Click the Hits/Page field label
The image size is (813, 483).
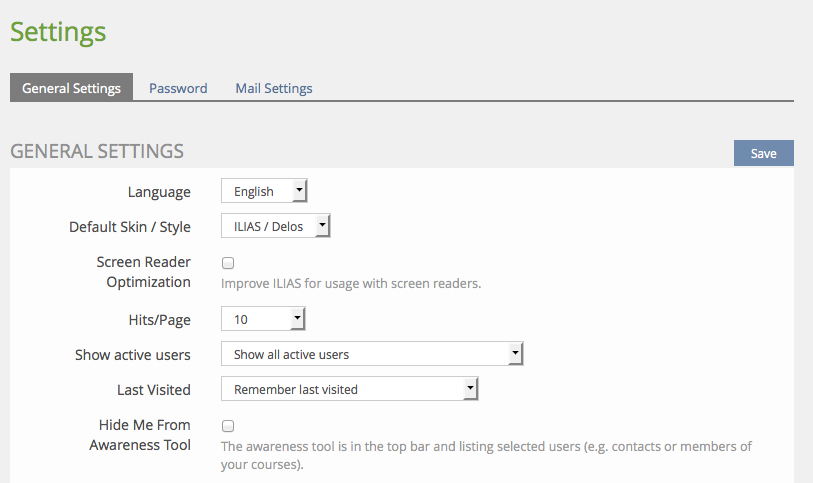158,320
